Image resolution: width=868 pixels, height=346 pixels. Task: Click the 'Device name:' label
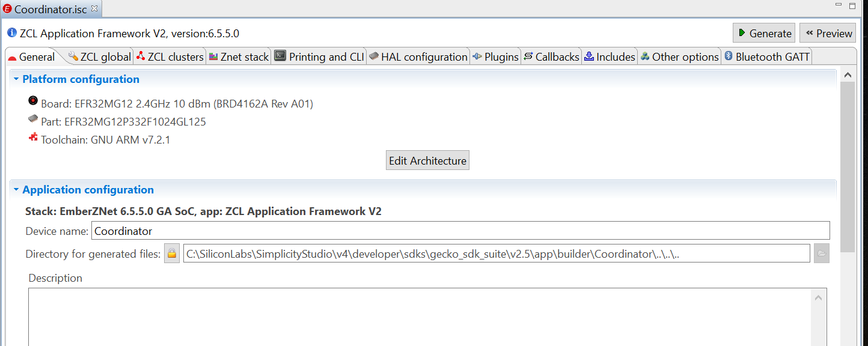(x=57, y=231)
